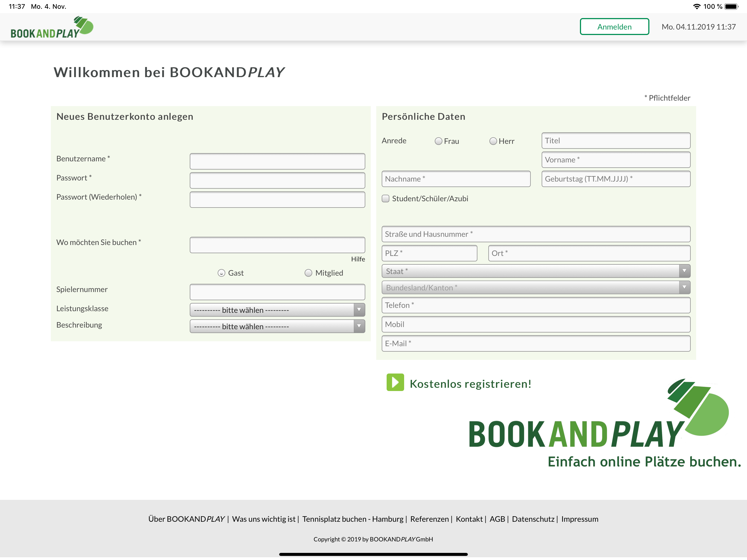Image resolution: width=747 pixels, height=560 pixels.
Task: Select the Frau radio button
Action: click(x=438, y=141)
